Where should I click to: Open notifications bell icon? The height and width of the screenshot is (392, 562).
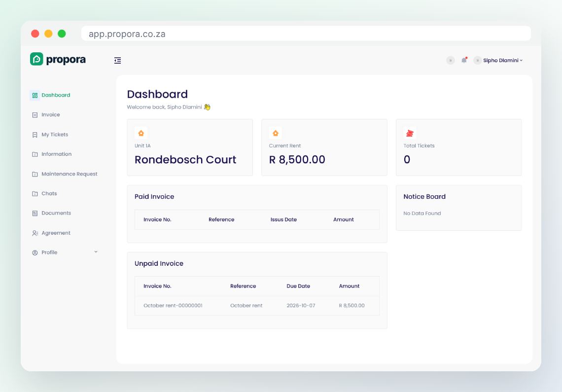(x=464, y=60)
